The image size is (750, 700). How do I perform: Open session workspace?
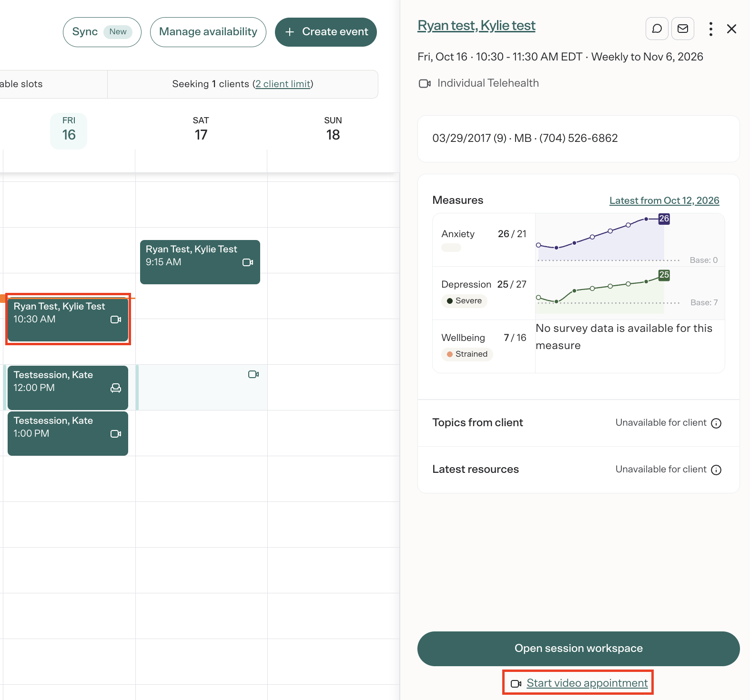coord(578,649)
